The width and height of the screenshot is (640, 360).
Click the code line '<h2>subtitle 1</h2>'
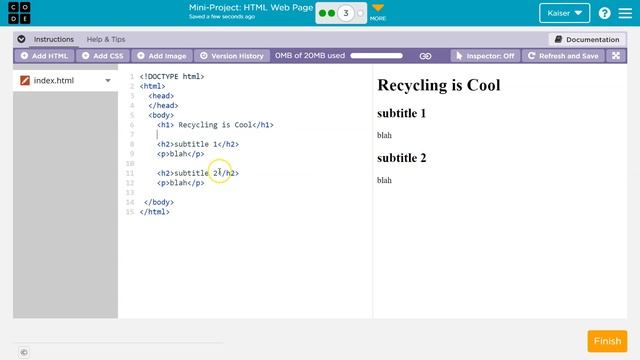pyautogui.click(x=198, y=144)
